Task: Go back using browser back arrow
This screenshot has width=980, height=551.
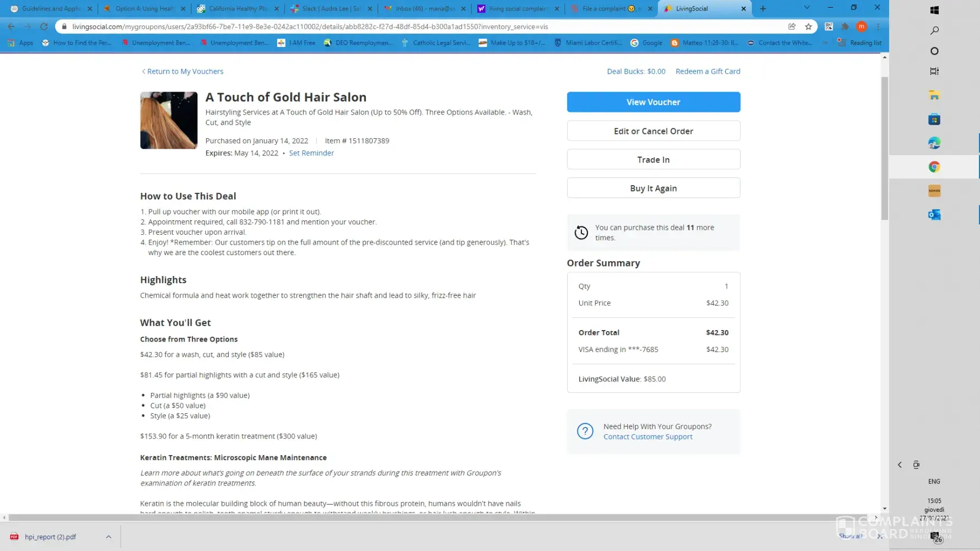Action: tap(11, 26)
